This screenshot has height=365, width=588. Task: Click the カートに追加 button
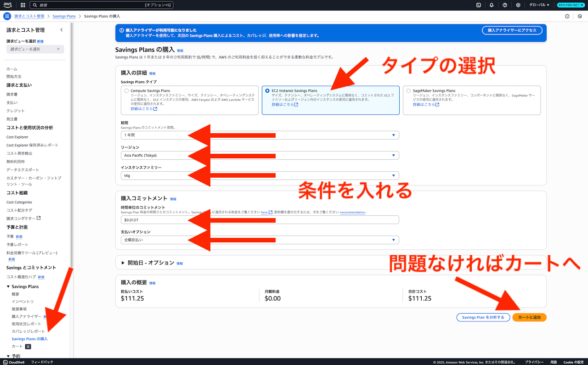[x=529, y=317]
